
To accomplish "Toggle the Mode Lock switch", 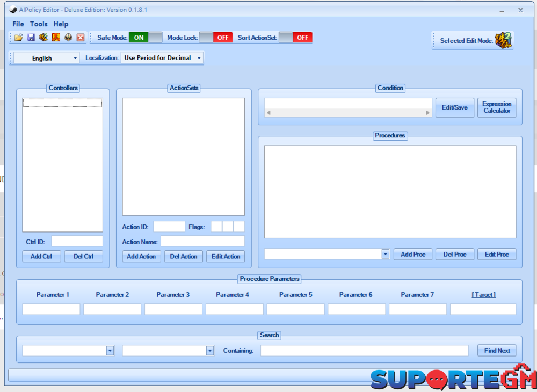I will click(x=215, y=38).
